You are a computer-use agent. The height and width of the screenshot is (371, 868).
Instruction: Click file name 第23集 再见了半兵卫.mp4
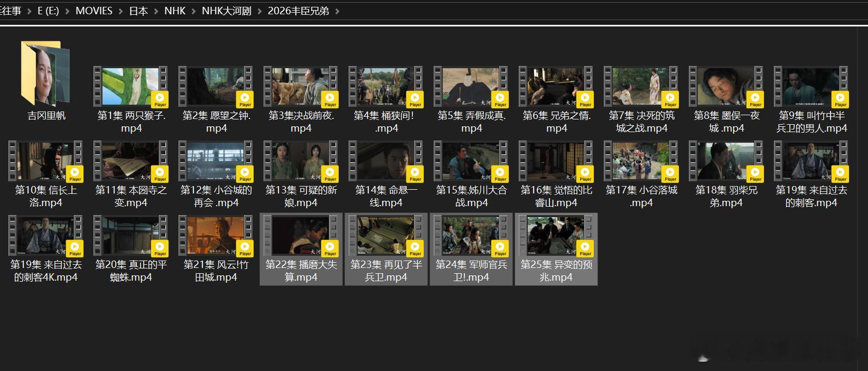[x=386, y=271]
